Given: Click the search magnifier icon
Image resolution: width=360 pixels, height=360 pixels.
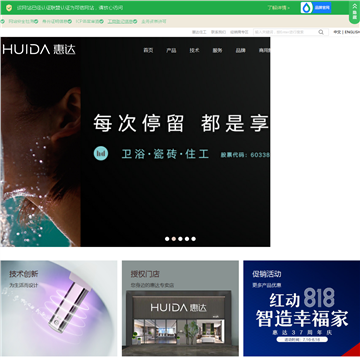Looking at the screenshot, I should coord(321,32).
